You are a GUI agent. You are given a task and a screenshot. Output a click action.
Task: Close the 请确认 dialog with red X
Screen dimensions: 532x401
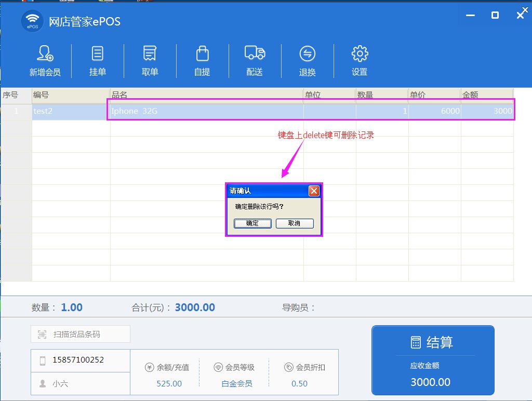[314, 191]
